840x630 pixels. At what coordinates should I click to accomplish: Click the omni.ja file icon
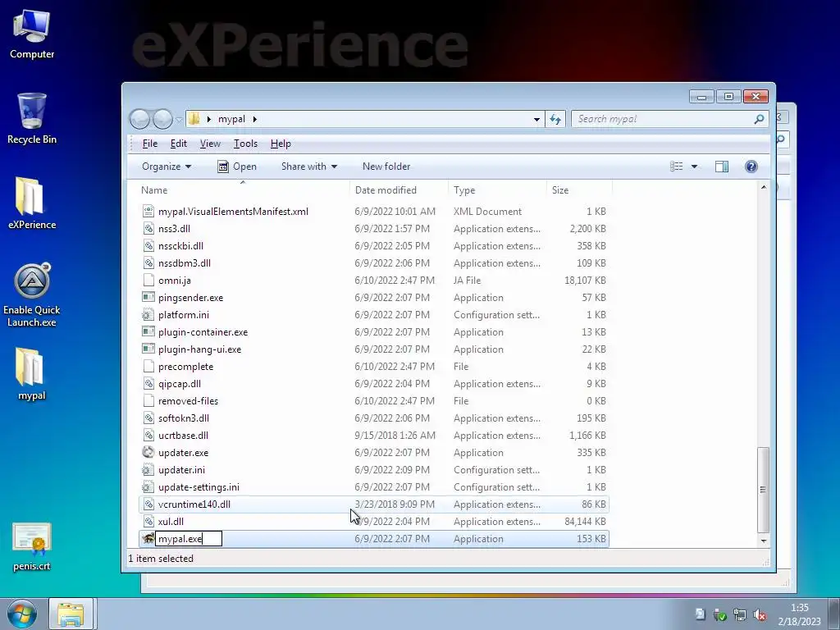148,281
